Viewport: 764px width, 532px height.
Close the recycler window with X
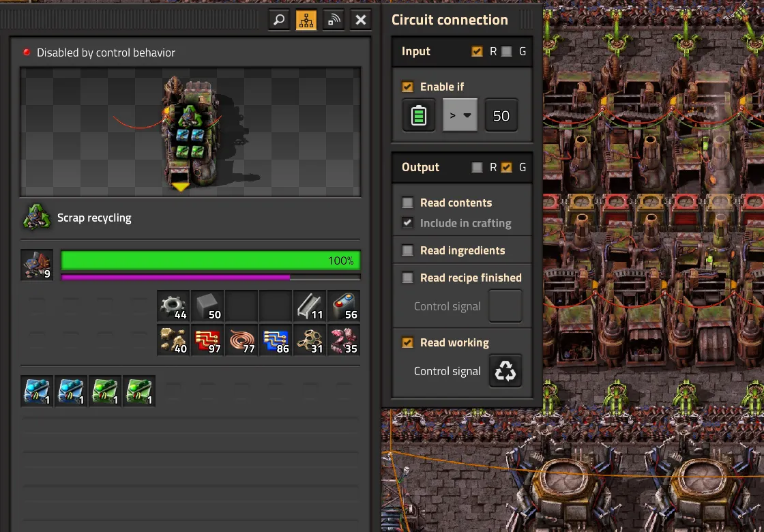click(361, 20)
